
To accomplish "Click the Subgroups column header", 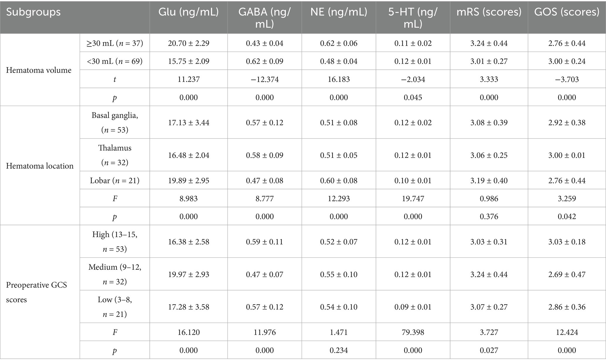I will [33, 12].
